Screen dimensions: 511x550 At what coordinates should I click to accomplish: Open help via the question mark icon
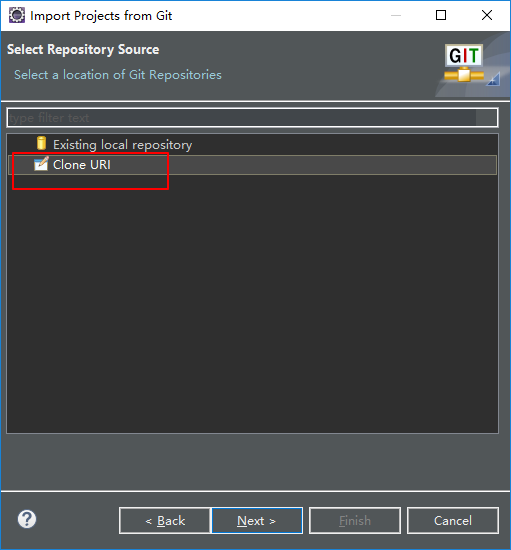(x=27, y=519)
